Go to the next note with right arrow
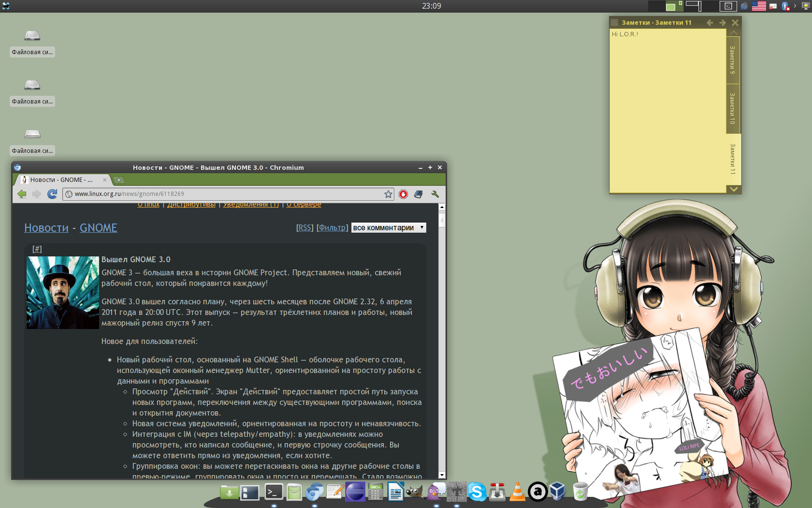Image resolution: width=812 pixels, height=508 pixels. [x=723, y=23]
